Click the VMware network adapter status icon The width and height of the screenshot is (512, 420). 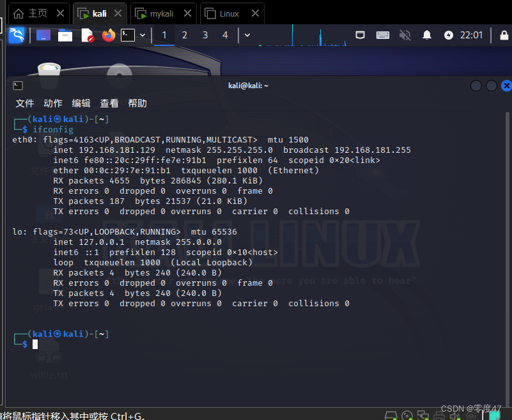[x=423, y=416]
